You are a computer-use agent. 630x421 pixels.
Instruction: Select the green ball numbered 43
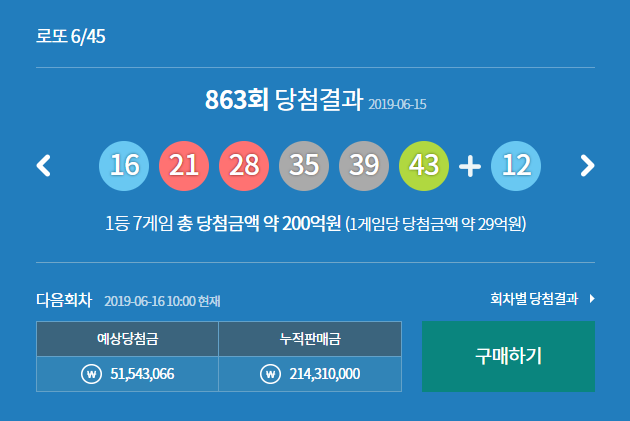(x=424, y=165)
